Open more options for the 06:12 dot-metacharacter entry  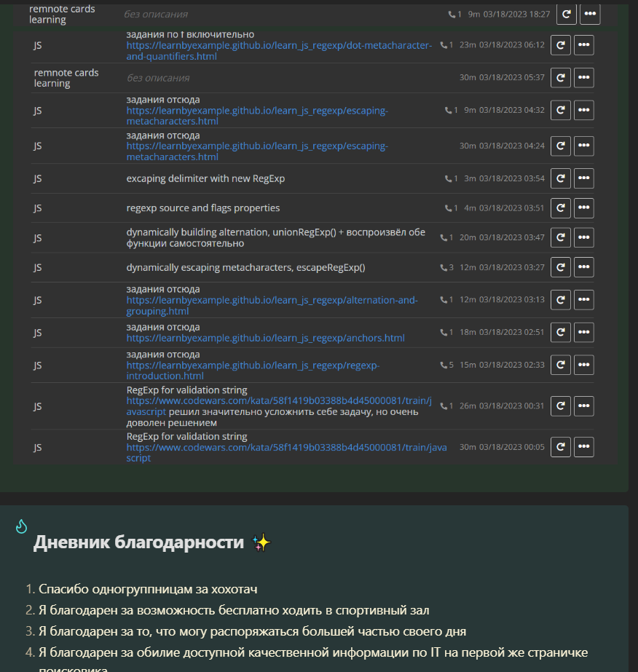[583, 45]
